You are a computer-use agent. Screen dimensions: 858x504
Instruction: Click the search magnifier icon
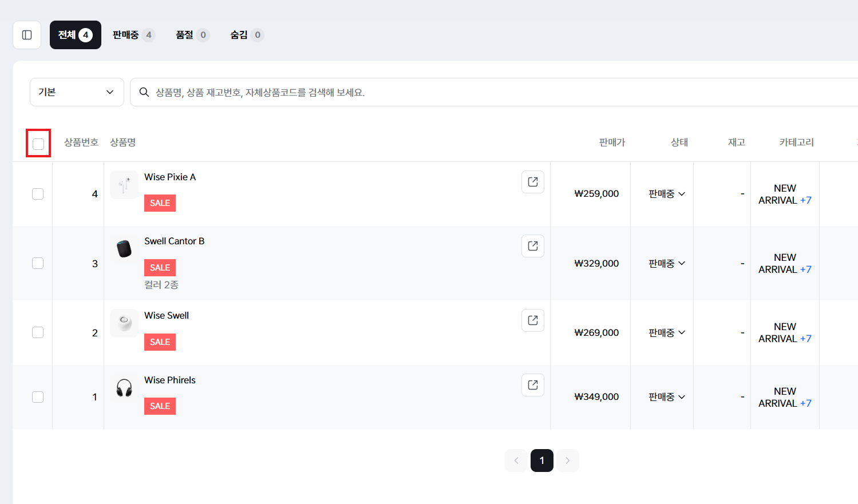click(x=144, y=92)
